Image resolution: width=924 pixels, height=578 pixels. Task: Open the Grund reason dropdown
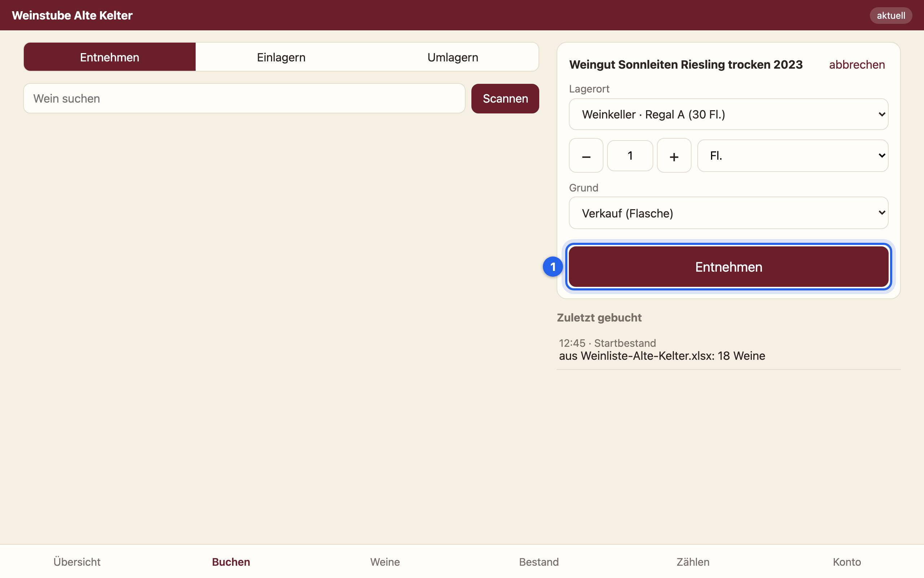[728, 213]
